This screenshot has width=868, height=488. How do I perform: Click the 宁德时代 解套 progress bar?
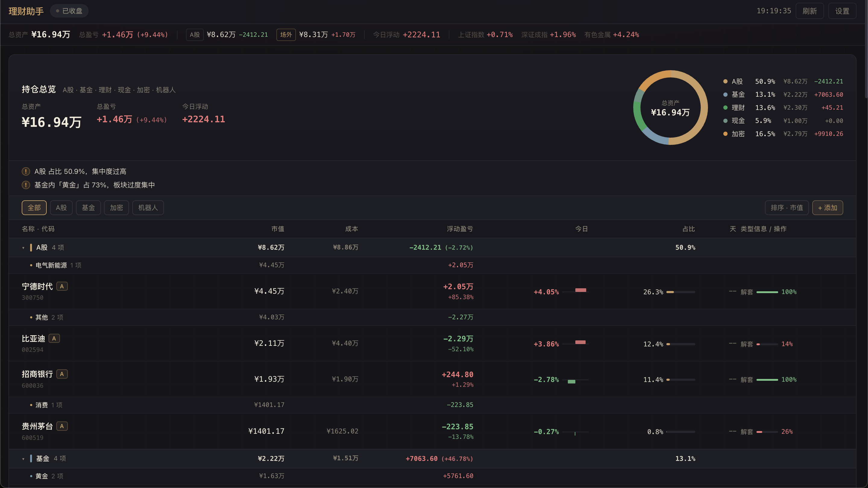point(767,292)
